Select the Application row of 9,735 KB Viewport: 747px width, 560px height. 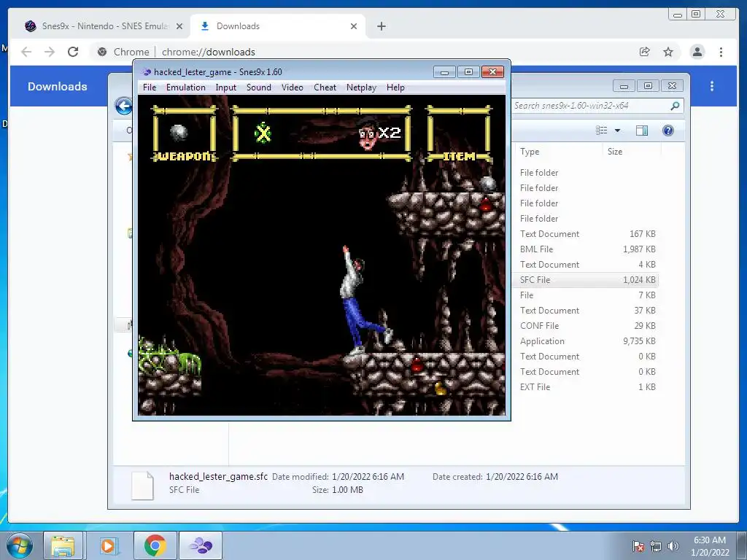[x=587, y=341]
